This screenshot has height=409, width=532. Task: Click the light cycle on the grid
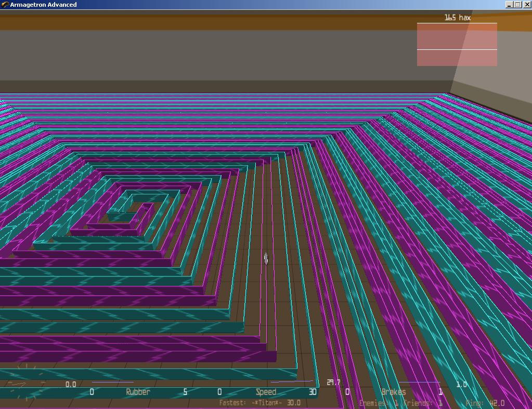pos(266,258)
